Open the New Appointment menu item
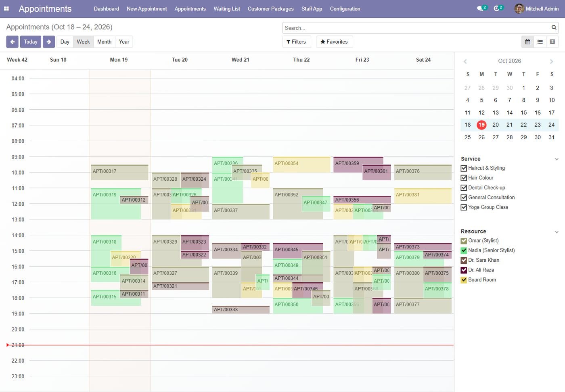This screenshot has height=392, width=565. click(x=147, y=9)
